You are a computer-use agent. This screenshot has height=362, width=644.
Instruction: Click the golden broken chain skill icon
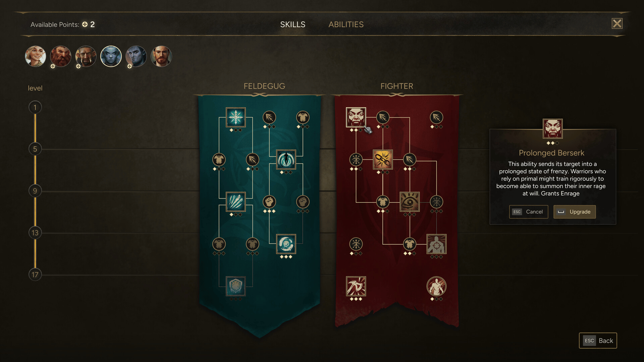pyautogui.click(x=383, y=160)
